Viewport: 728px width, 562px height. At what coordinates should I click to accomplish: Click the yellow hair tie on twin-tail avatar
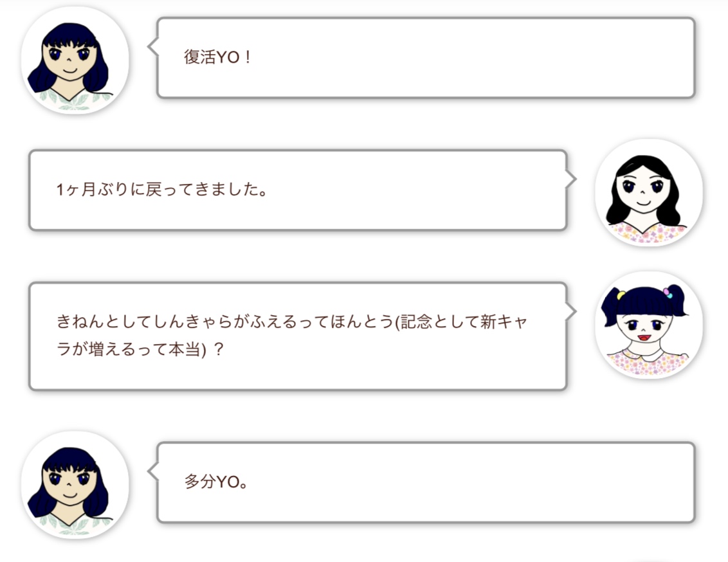click(621, 295)
